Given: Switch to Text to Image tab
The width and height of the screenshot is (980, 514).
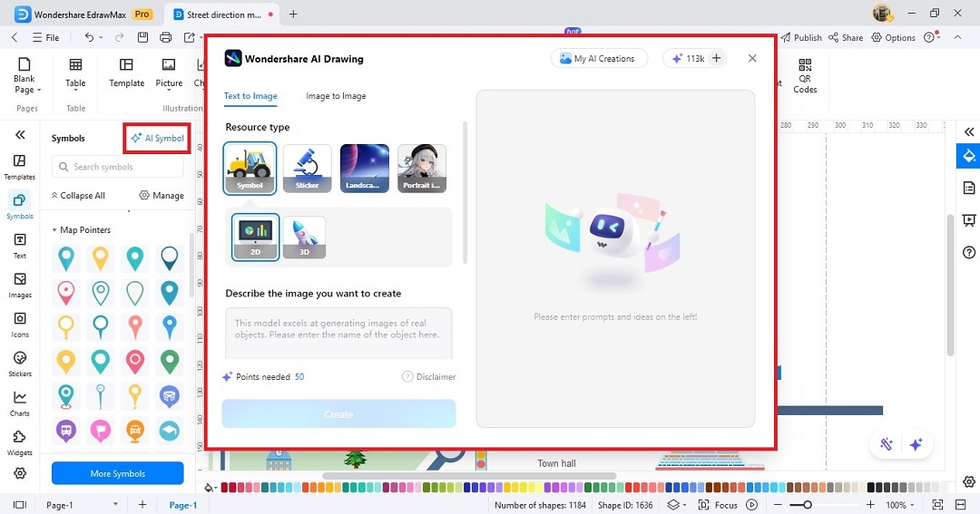Looking at the screenshot, I should [250, 96].
